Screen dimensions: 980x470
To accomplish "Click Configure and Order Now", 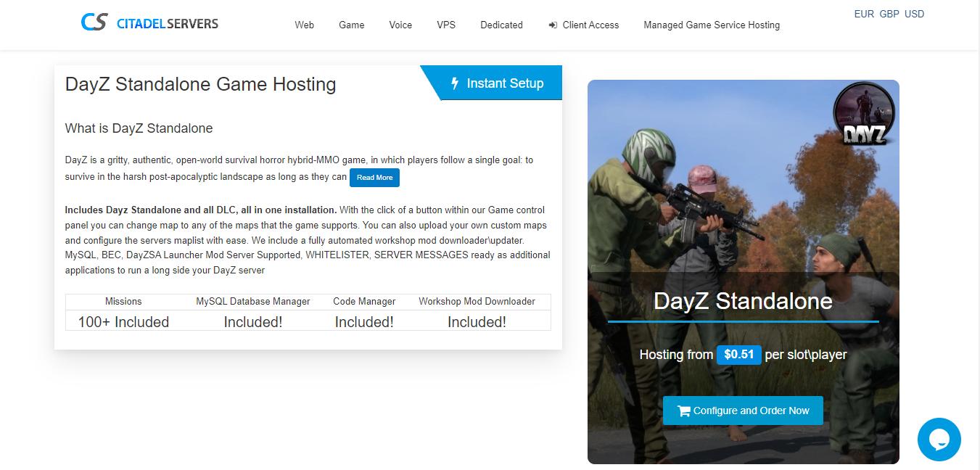I will coord(743,411).
